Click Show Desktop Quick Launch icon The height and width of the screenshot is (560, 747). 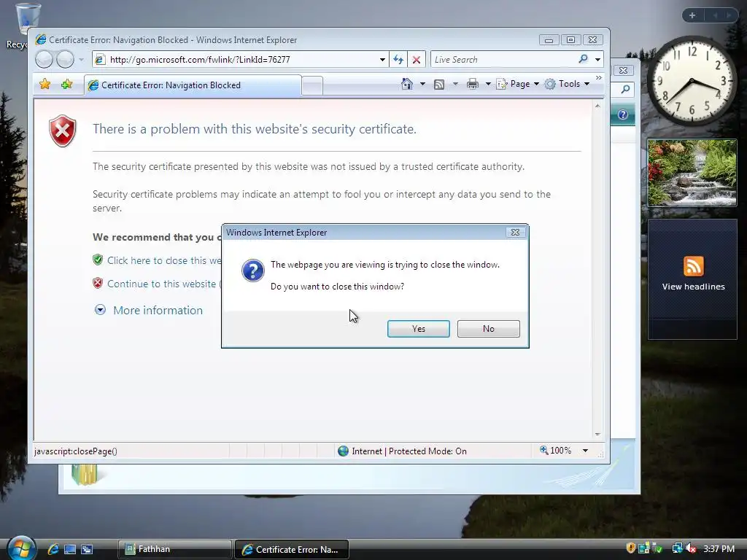tap(70, 549)
